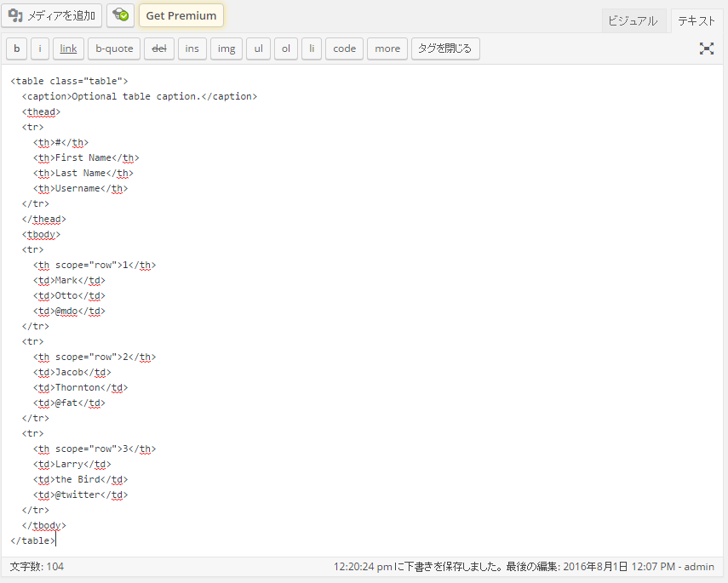Click the '<td>Otto</td>' line

[69, 295]
